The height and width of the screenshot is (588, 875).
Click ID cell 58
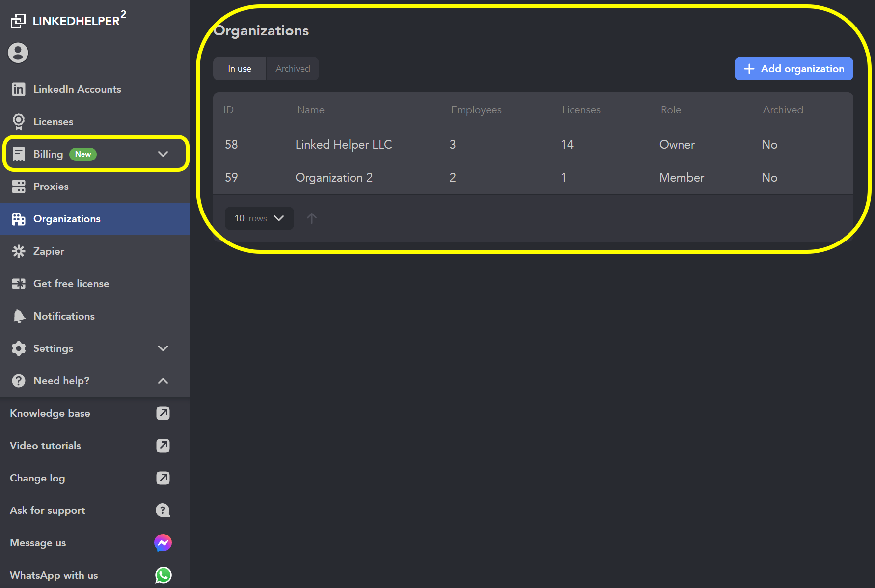[231, 145]
